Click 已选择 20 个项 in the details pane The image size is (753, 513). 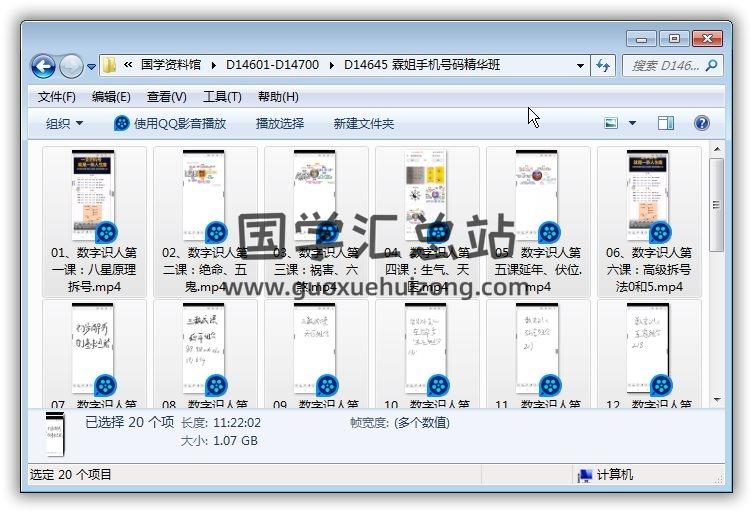pos(130,422)
